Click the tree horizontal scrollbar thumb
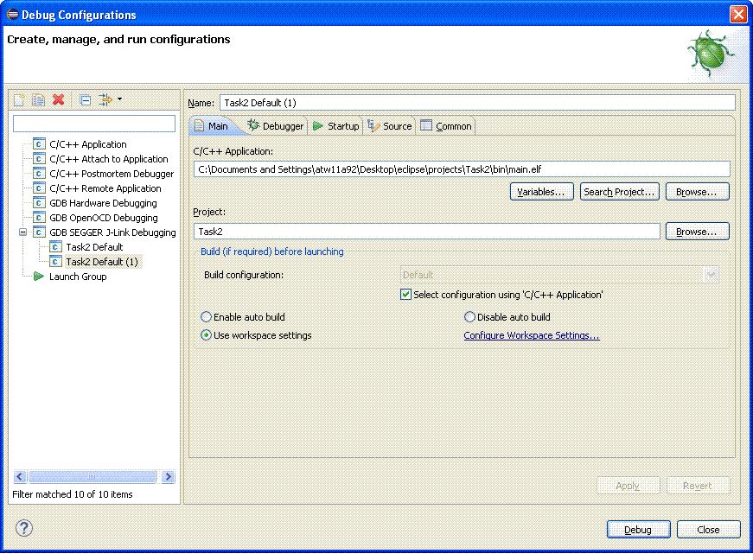Image resolution: width=753 pixels, height=560 pixels. (x=93, y=476)
